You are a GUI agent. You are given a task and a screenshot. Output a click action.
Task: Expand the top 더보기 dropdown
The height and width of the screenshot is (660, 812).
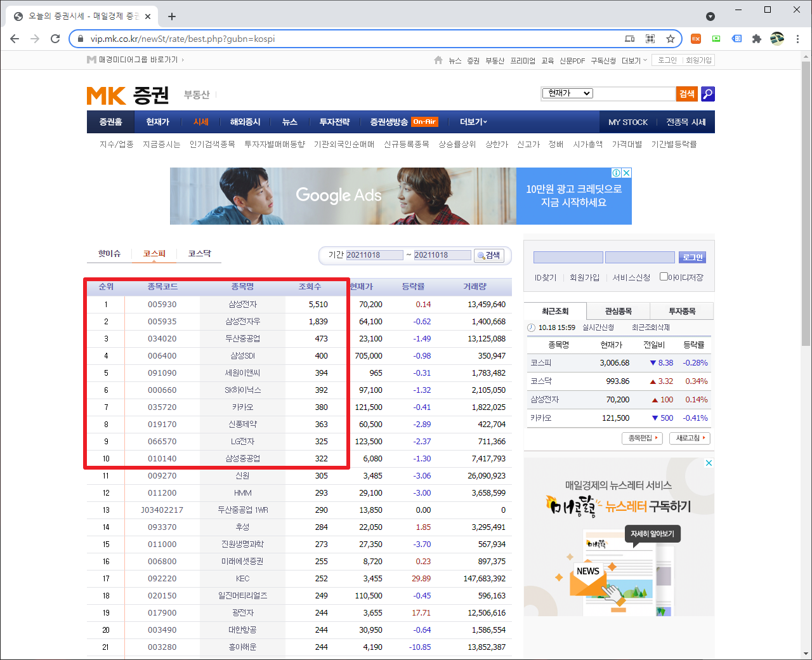click(634, 60)
